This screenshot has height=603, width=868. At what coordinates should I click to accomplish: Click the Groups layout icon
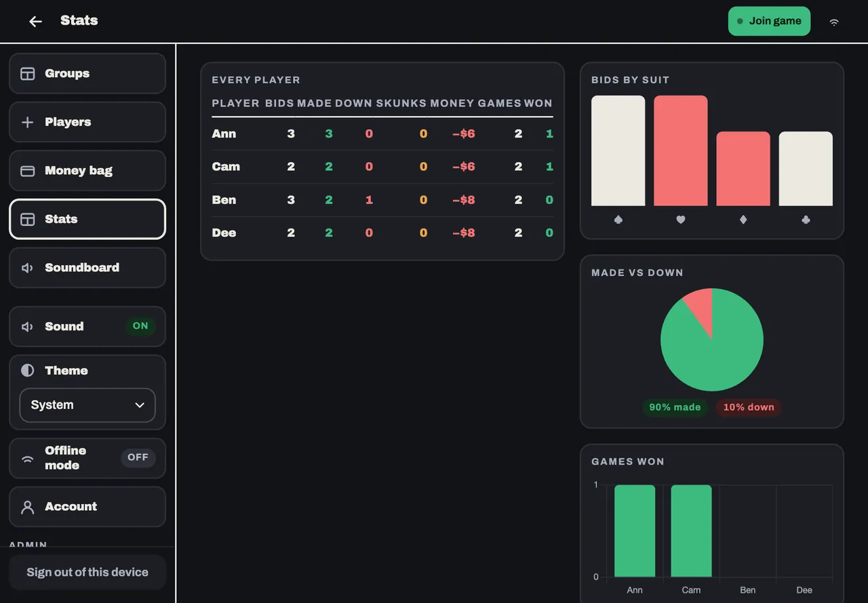(28, 73)
